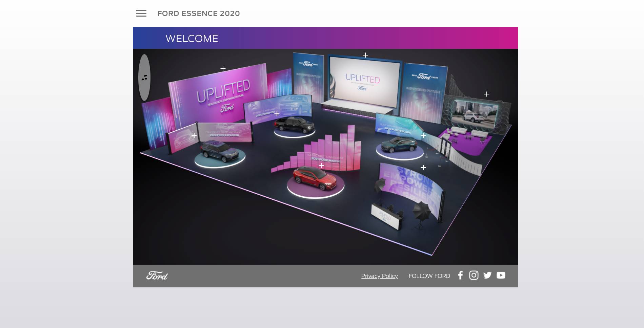
Task: Open Ford's YouTube channel
Action: [501, 275]
